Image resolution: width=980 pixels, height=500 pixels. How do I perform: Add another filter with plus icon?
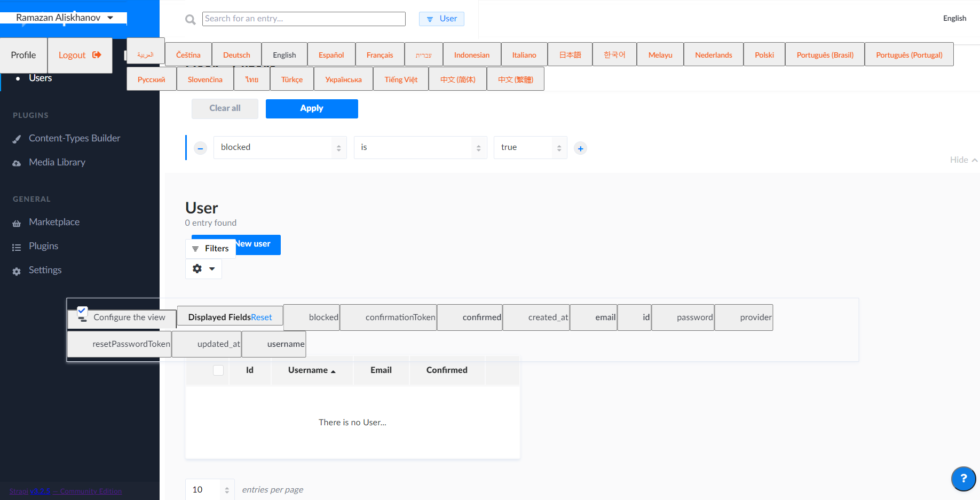pyautogui.click(x=581, y=148)
